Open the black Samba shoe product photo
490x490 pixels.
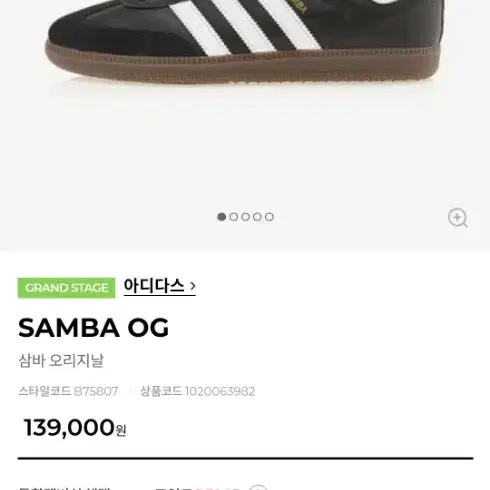pos(245,42)
